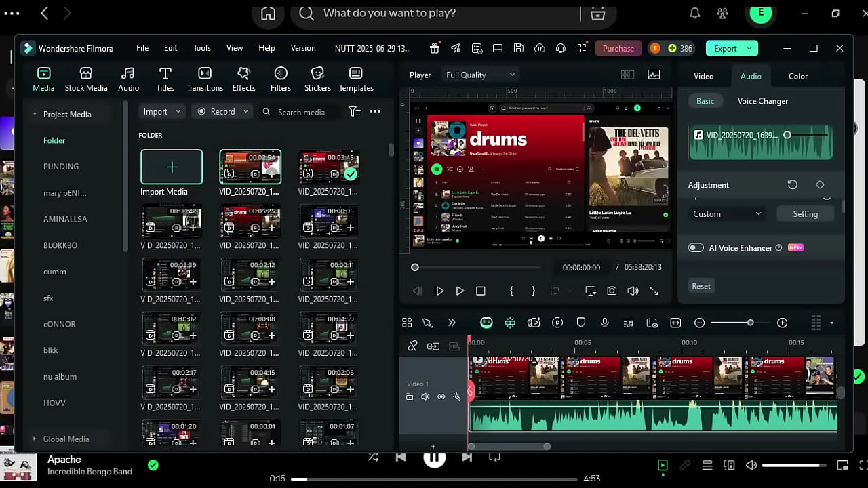Open the Effects library
The height and width of the screenshot is (488, 868).
coord(243,79)
